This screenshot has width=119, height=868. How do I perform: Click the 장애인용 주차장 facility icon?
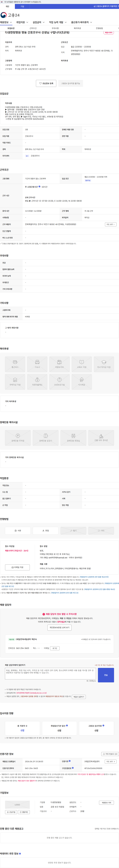point(18,438)
